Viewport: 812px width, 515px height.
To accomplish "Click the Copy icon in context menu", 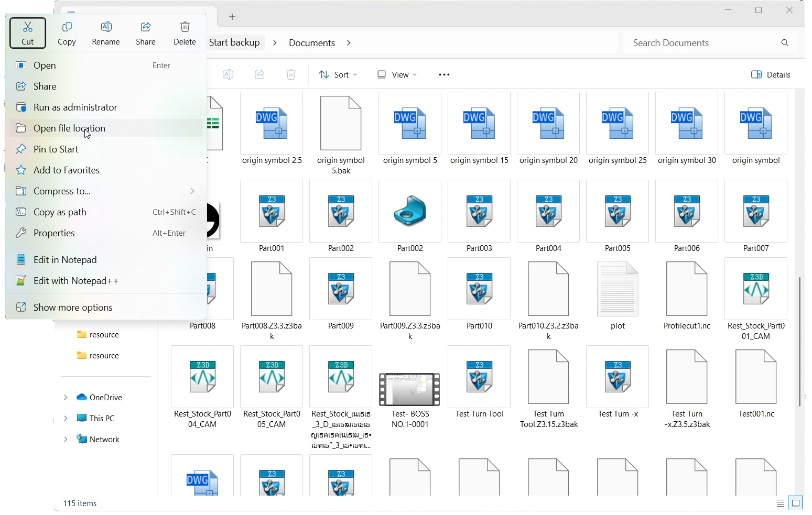I will coord(67,33).
